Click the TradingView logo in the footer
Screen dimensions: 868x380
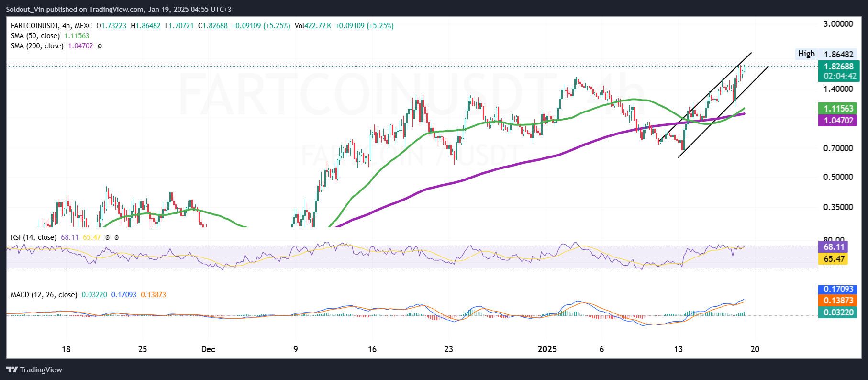[x=34, y=369]
